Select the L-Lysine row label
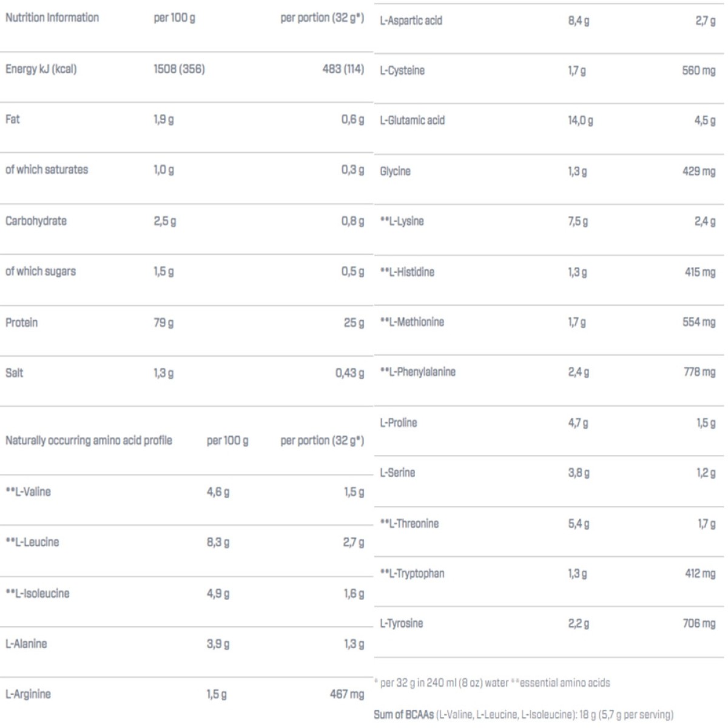 point(402,221)
